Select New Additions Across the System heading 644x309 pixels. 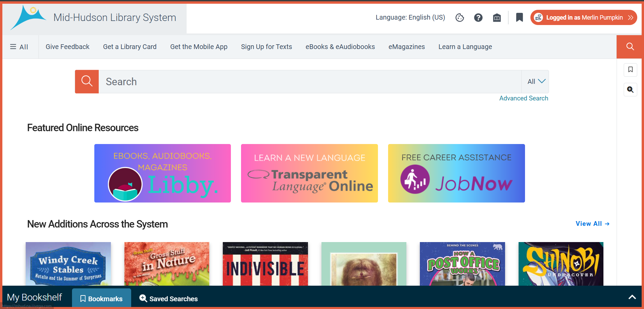tap(97, 224)
